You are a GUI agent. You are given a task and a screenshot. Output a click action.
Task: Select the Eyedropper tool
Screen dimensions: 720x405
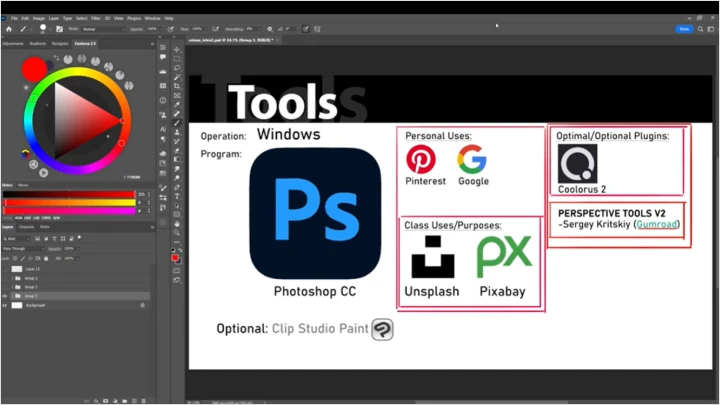click(177, 105)
